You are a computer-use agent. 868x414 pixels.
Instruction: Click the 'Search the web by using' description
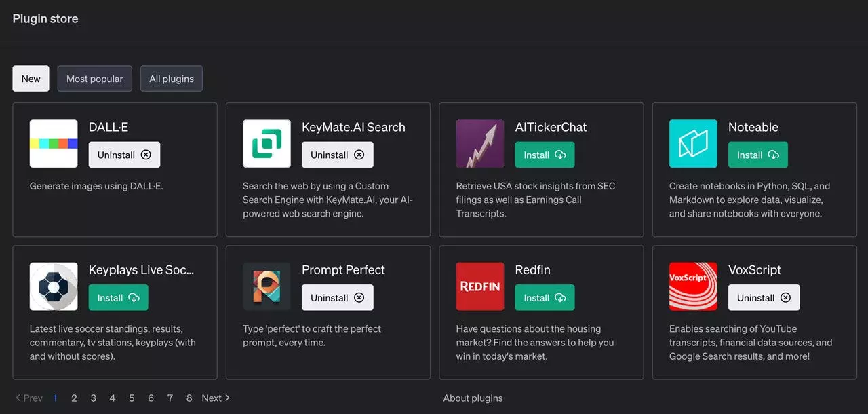(328, 200)
